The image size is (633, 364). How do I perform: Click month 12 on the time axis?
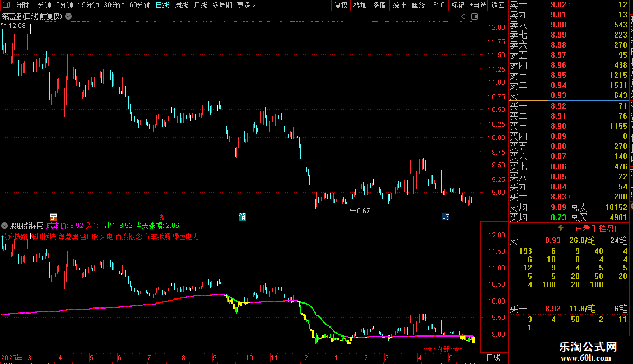click(304, 357)
